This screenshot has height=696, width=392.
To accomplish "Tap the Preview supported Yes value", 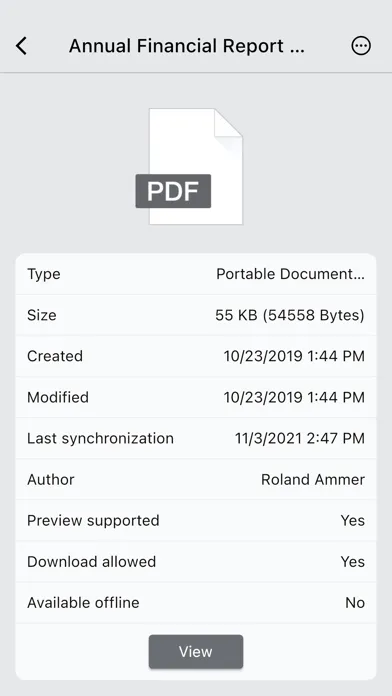I will (x=352, y=520).
